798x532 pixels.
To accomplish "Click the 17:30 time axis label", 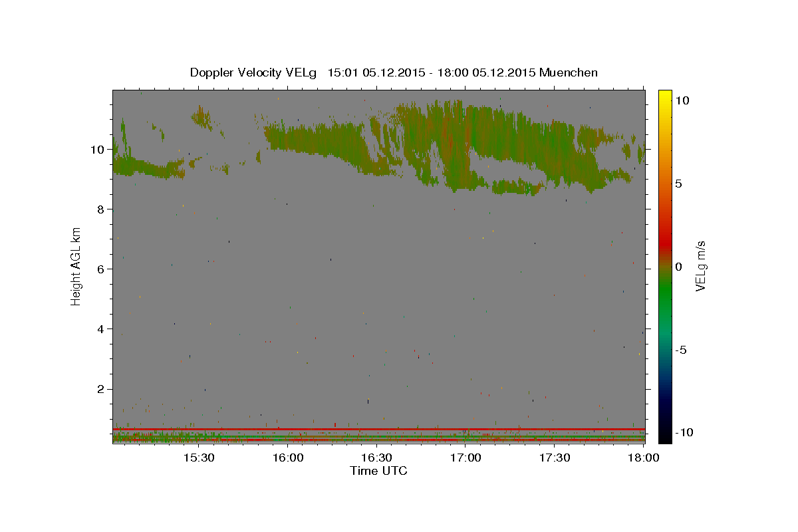I will 555,458.
